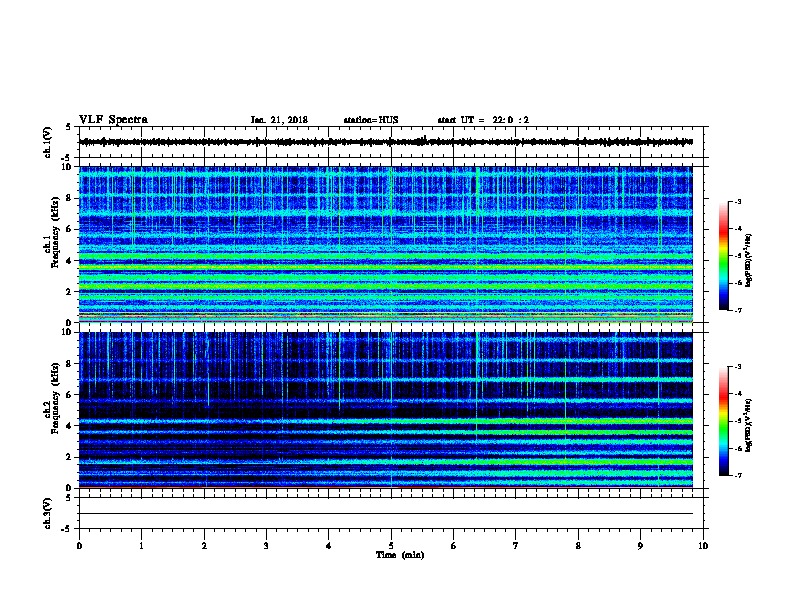Click the "-3" tick on ch.1 colorbar
Screen dimensions: 792x612
tap(738, 202)
